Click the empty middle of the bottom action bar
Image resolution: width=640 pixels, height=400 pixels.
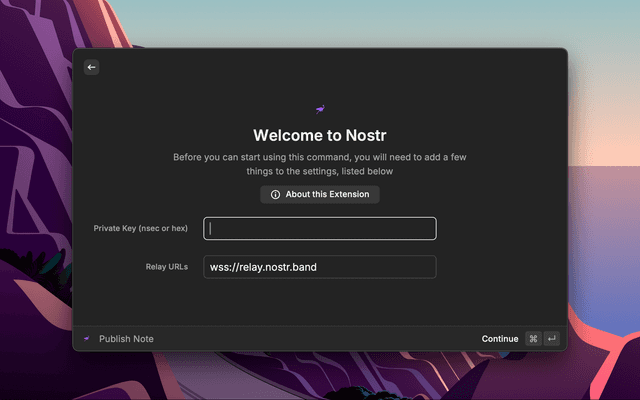pyautogui.click(x=320, y=339)
